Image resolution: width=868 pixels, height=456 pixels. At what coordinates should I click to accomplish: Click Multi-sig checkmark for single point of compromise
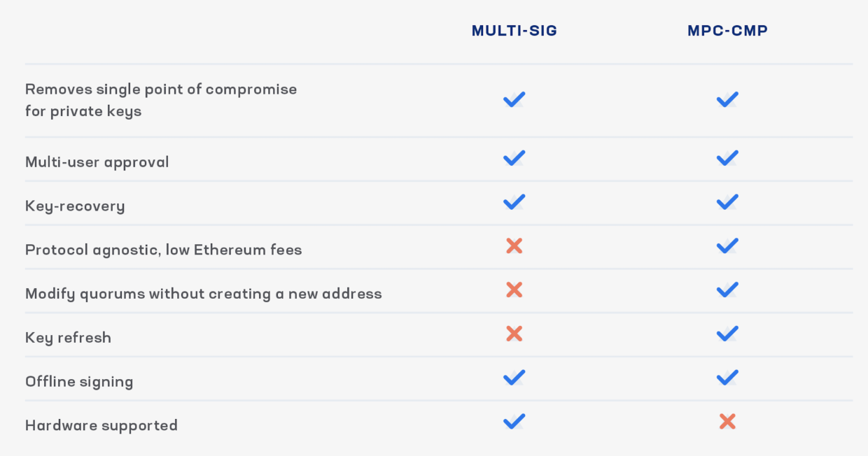click(514, 99)
